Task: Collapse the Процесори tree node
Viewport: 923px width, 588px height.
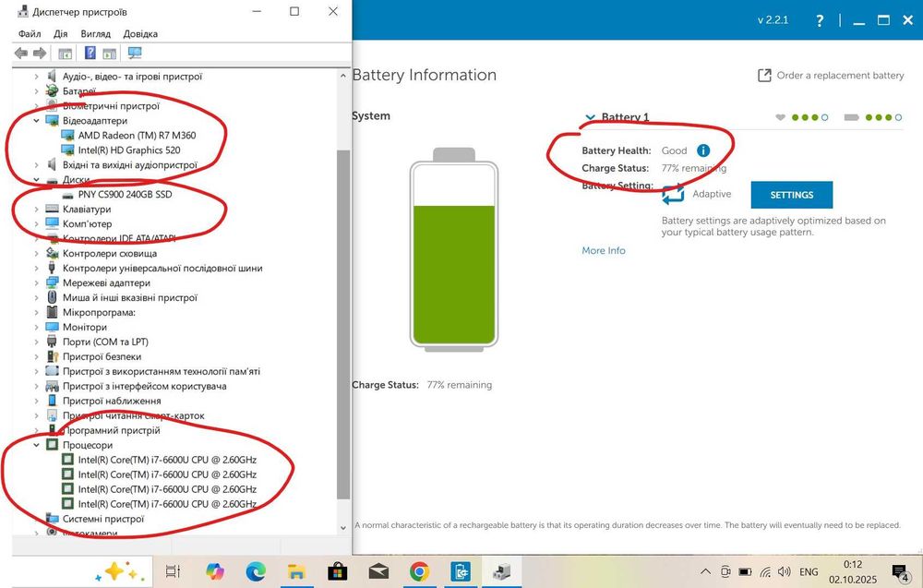Action: pos(37,445)
